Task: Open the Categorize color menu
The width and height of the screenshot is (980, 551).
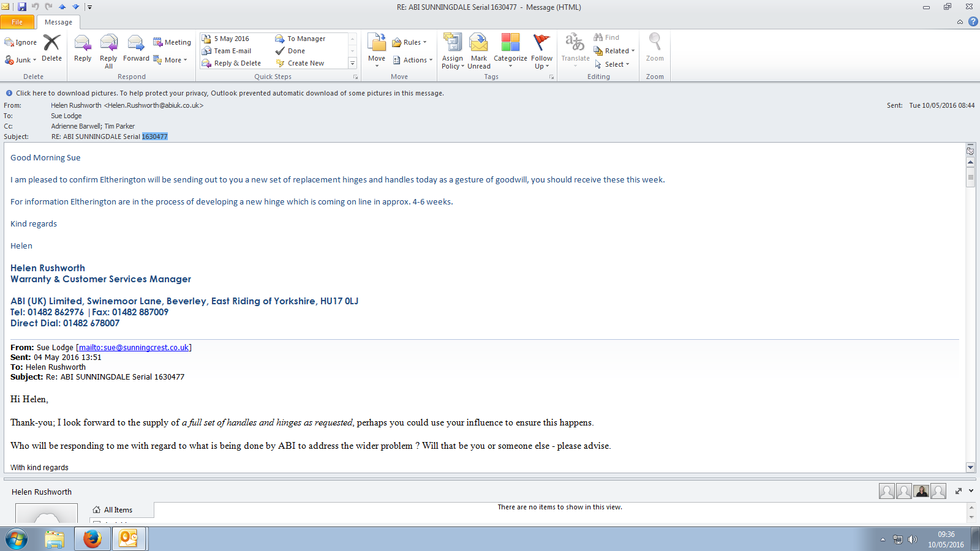Action: (x=510, y=51)
